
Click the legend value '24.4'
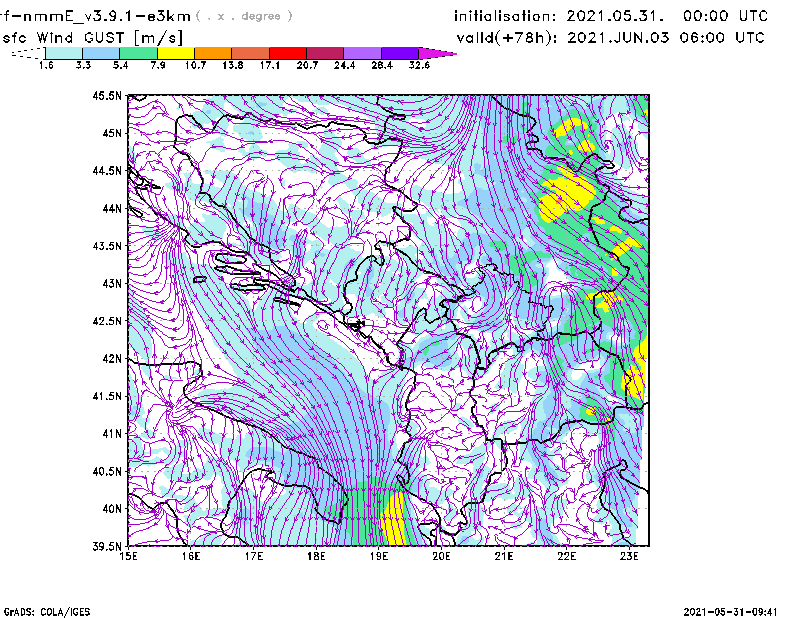[x=344, y=65]
